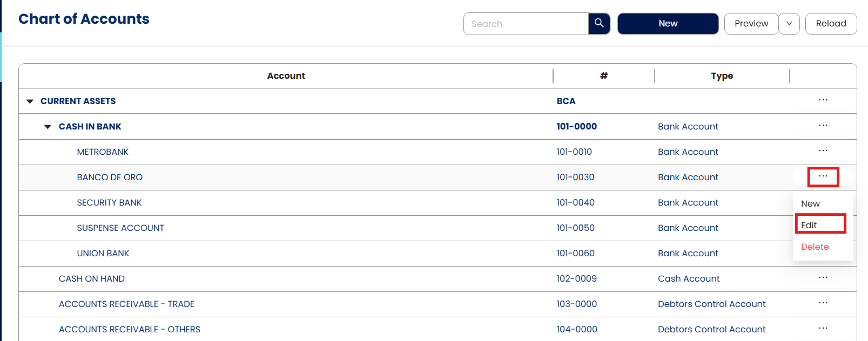Open the SUSPENSE ACCOUNT entry
868x341 pixels.
coord(120,228)
